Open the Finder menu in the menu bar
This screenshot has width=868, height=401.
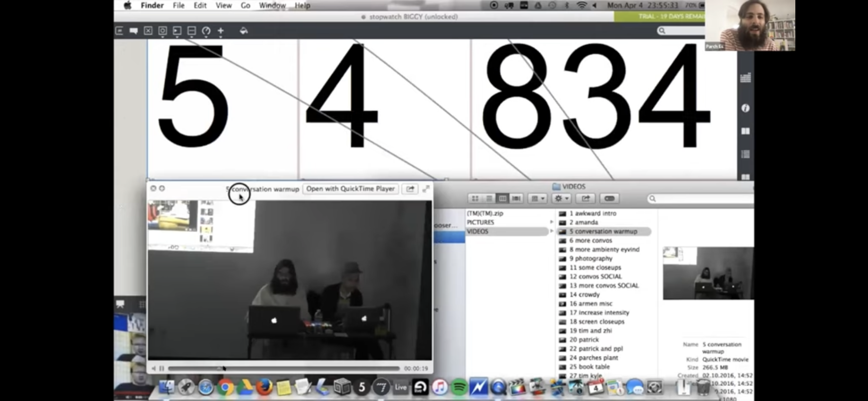pos(152,5)
